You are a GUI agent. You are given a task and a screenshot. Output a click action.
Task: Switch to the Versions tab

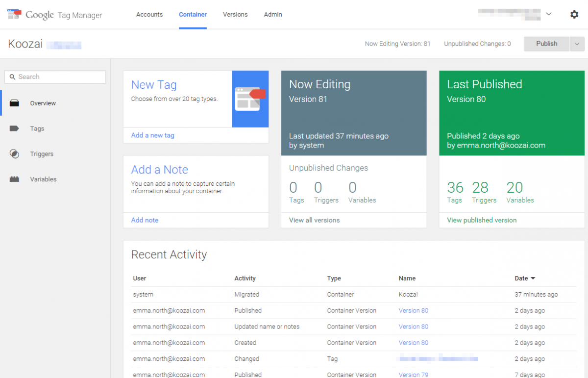click(235, 14)
